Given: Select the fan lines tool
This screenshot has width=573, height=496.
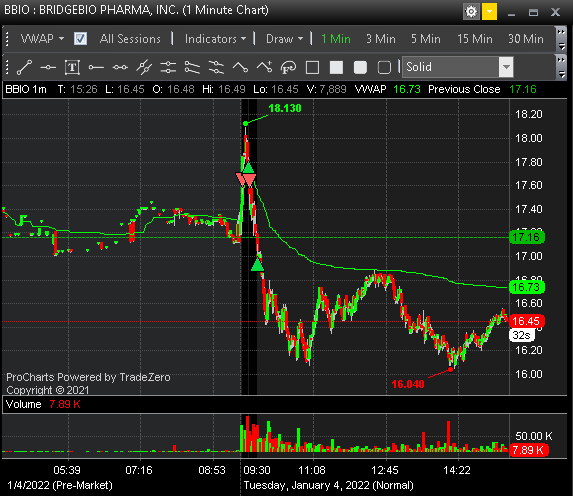Looking at the screenshot, I should 216,67.
